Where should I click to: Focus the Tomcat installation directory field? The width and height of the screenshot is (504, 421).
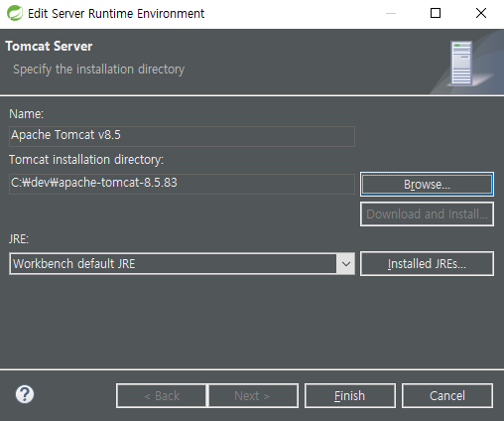(x=182, y=184)
